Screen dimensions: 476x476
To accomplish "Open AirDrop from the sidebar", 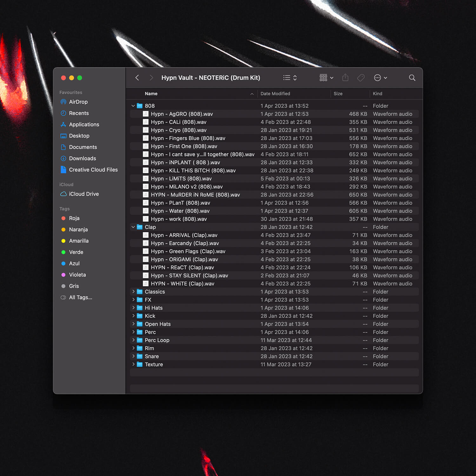I will click(x=78, y=102).
